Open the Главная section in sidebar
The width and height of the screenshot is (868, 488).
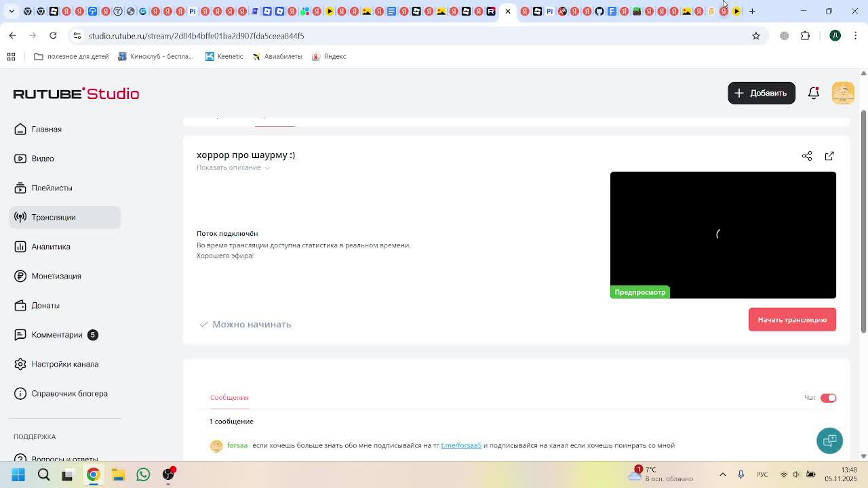coord(46,129)
